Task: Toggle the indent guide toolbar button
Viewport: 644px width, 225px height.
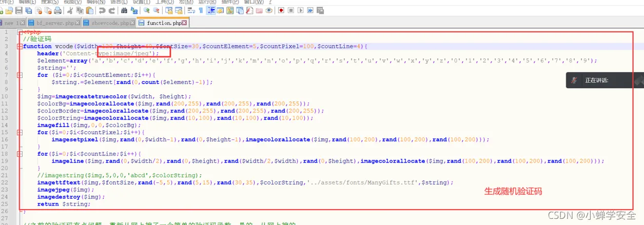Action: coord(211,10)
